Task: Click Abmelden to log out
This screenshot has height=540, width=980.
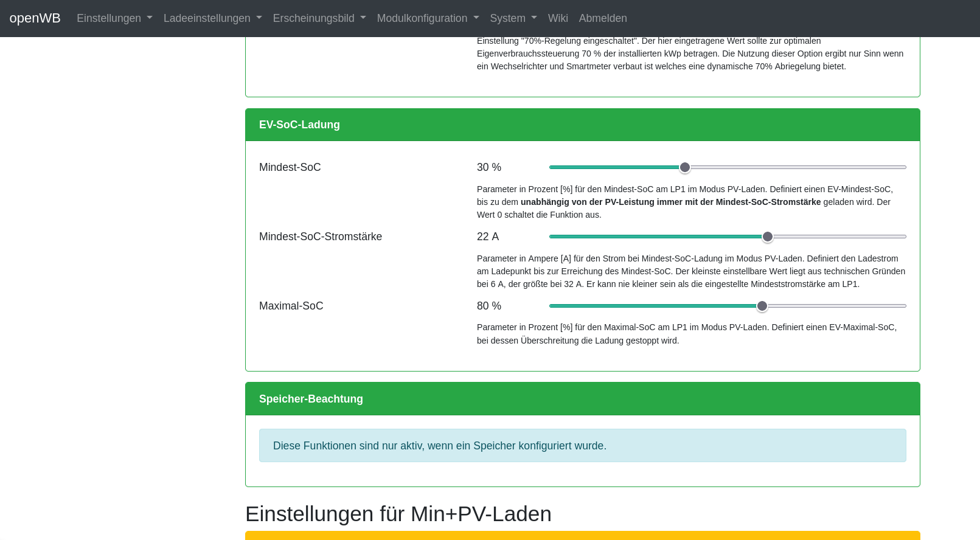Action: pos(603,18)
